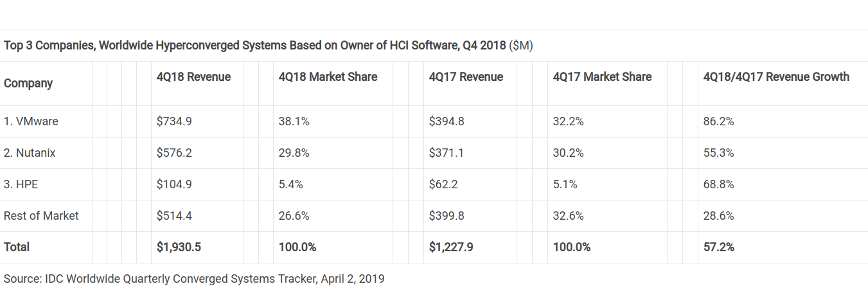Click HPE's $62.2 4Q17 revenue cell
The height and width of the screenshot is (293, 868).
click(443, 184)
